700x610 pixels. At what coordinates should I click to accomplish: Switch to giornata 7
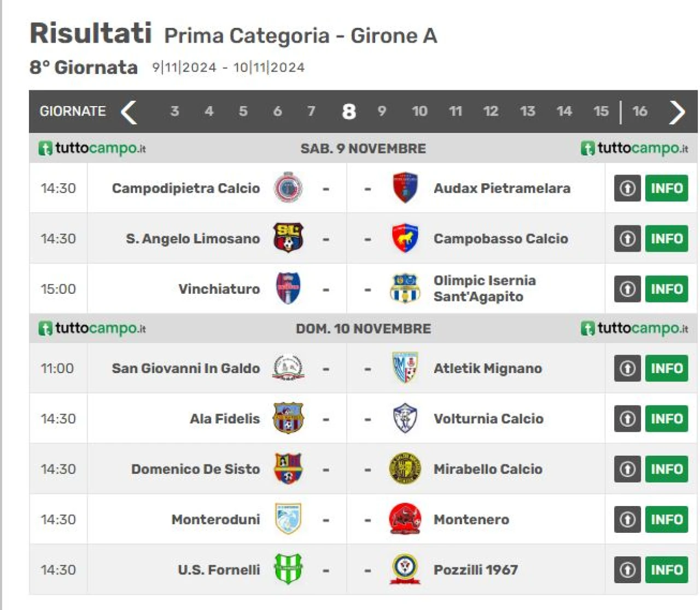point(311,111)
